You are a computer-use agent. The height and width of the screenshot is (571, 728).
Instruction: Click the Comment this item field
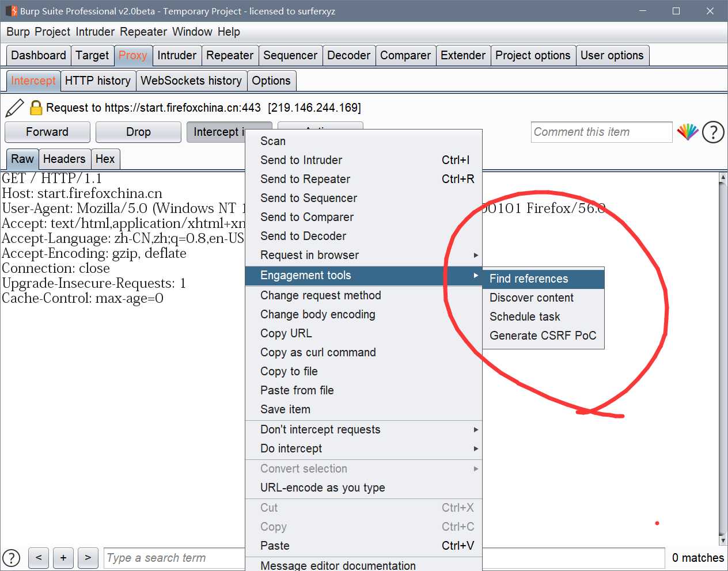point(601,132)
